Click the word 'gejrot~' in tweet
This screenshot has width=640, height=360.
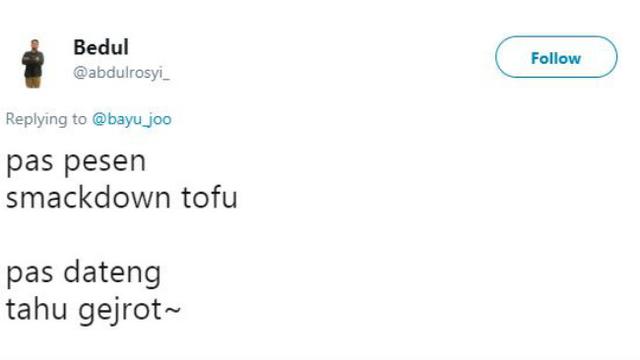point(129,310)
